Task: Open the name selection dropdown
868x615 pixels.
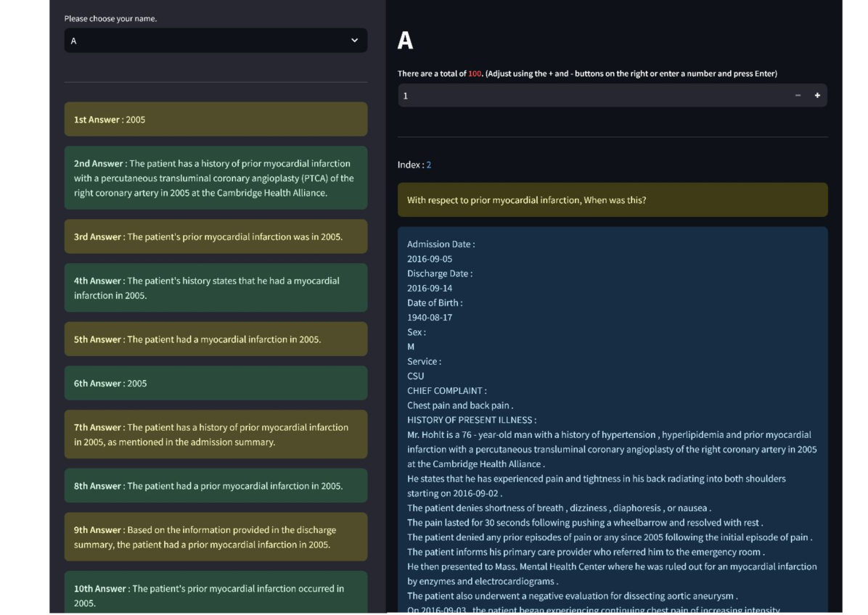Action: click(207, 41)
